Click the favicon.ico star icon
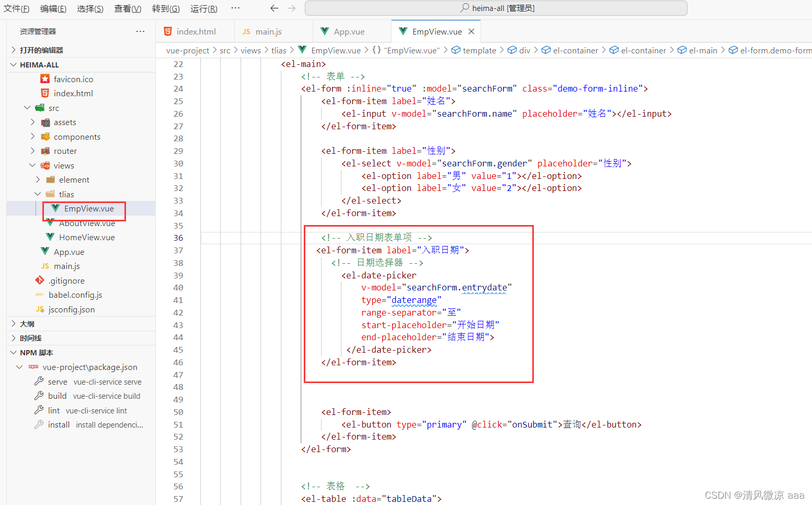 (45, 79)
